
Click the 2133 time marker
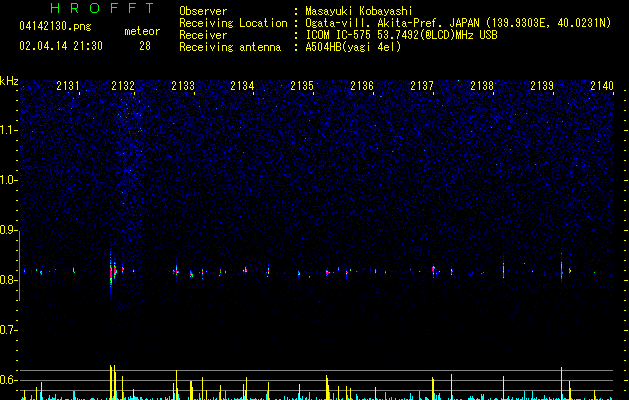tap(183, 86)
